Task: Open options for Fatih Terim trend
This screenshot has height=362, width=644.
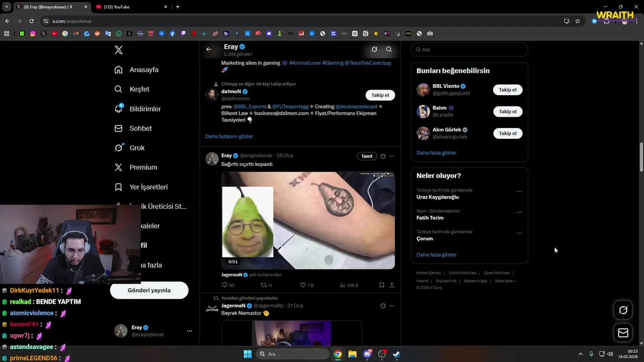Action: pyautogui.click(x=519, y=212)
